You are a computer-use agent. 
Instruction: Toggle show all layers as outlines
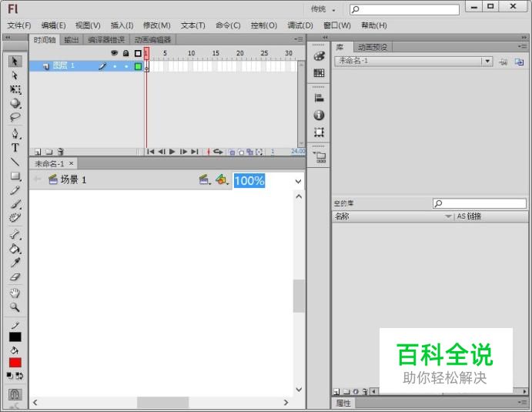click(x=138, y=53)
